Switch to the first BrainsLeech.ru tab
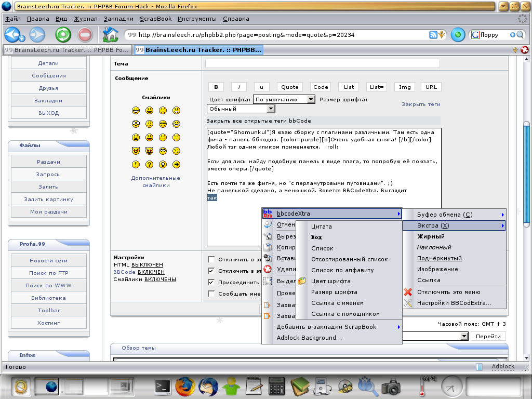The height and width of the screenshot is (399, 532). 68,50
